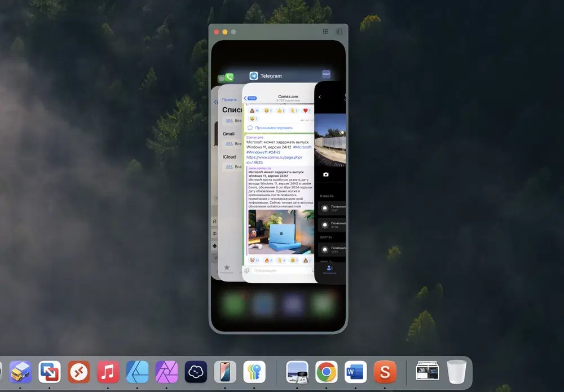564x392 pixels.
Task: Open the www.comss.ru/page.php link
Action: 275,160
